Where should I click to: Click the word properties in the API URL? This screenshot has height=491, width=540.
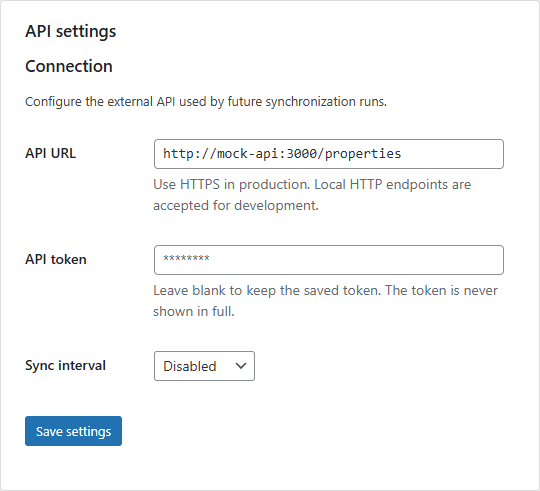pos(363,154)
